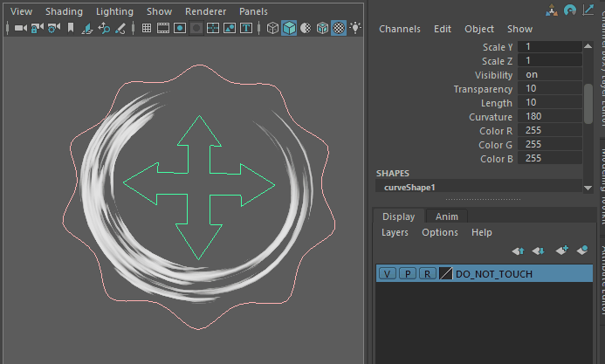The width and height of the screenshot is (605, 364).
Task: Select the Transparency attribute label
Action: [x=483, y=89]
